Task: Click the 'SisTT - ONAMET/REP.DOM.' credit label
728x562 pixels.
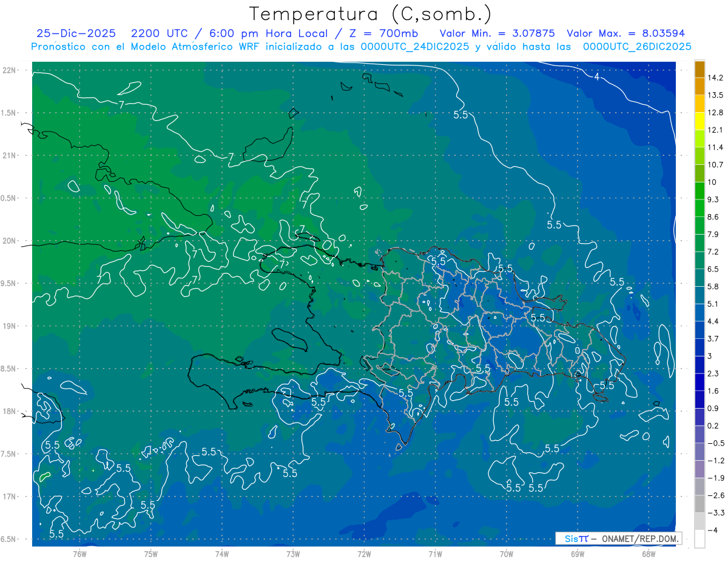Action: click(618, 538)
